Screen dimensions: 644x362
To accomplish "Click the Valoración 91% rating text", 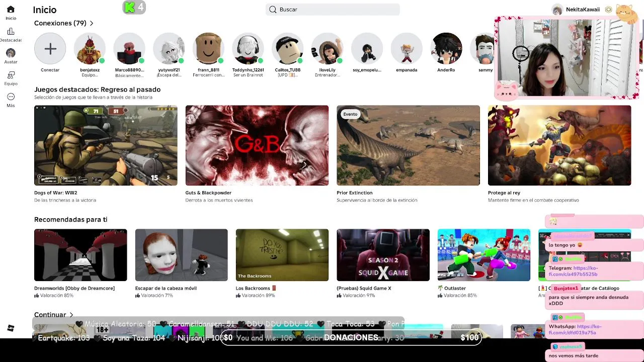I will coord(359,296).
